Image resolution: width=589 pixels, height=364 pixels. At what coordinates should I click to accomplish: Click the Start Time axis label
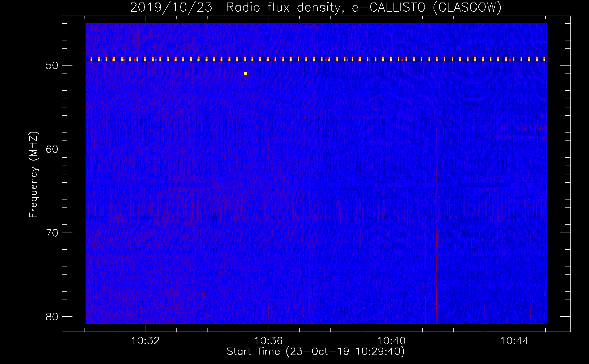(316, 352)
